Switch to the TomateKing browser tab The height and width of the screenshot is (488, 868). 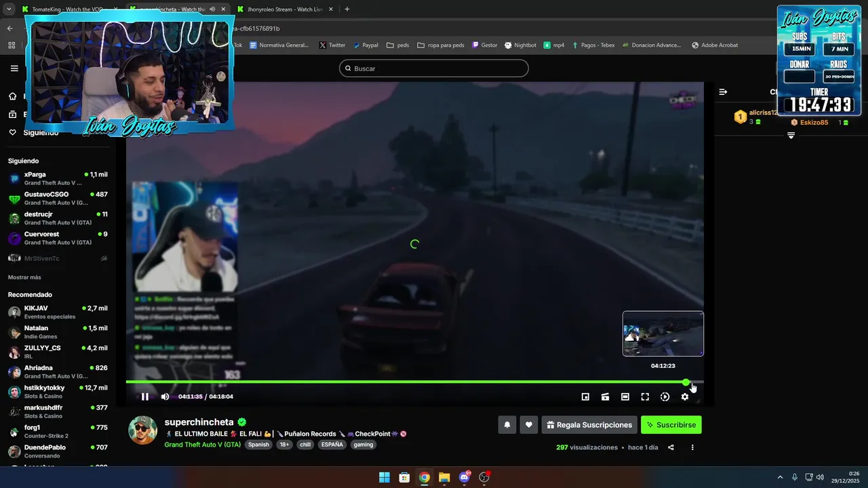(x=69, y=9)
